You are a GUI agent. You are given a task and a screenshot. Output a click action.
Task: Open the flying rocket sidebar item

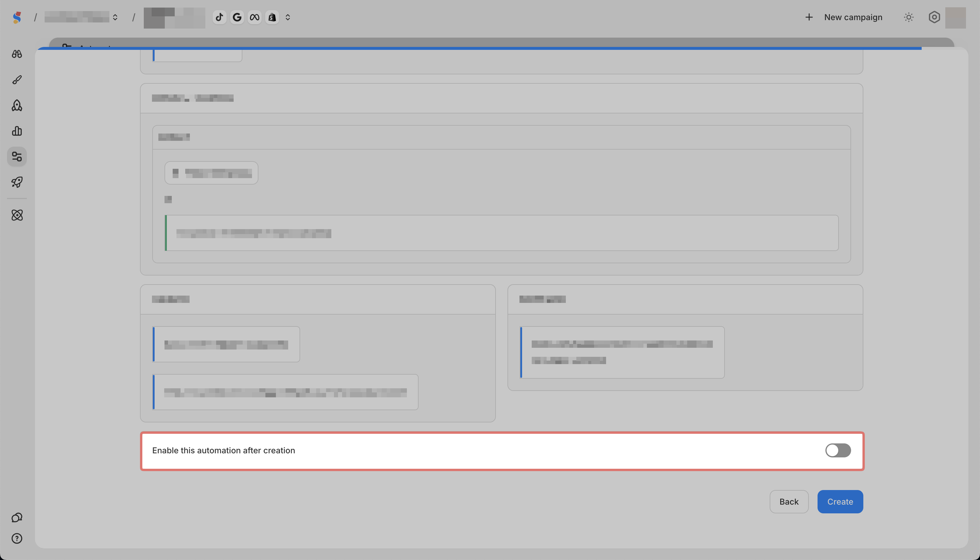[x=17, y=182]
